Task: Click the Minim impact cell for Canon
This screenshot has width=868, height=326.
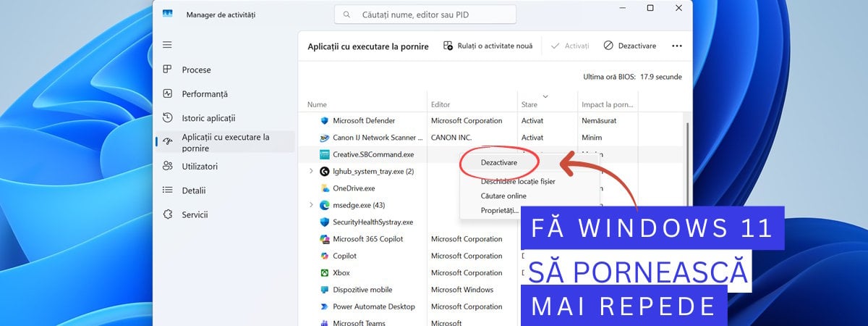Action: tap(592, 138)
